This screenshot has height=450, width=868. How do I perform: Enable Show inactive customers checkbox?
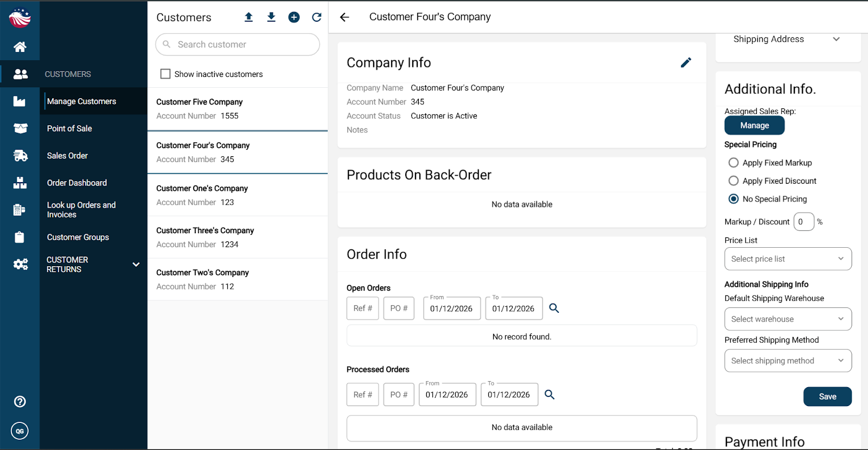pyautogui.click(x=165, y=74)
